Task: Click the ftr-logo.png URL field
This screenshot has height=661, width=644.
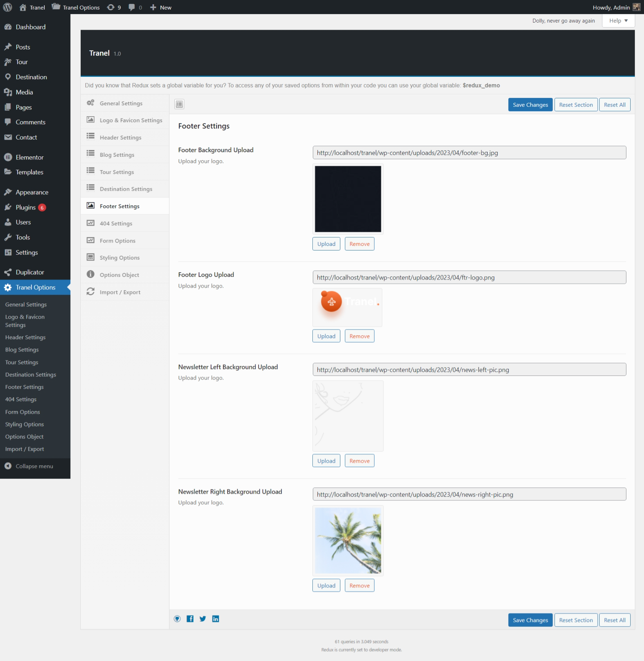Action: pos(469,277)
